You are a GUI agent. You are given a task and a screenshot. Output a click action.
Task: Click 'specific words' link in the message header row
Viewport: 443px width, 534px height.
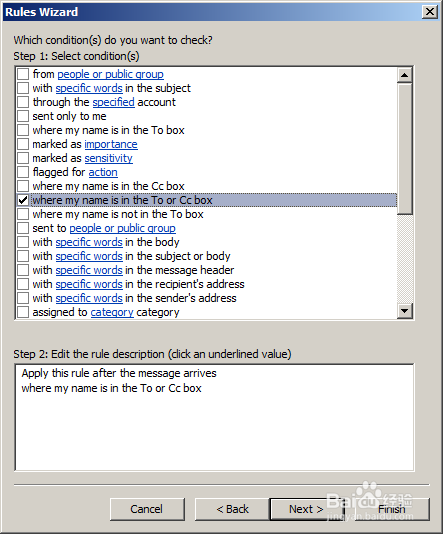[89, 270]
